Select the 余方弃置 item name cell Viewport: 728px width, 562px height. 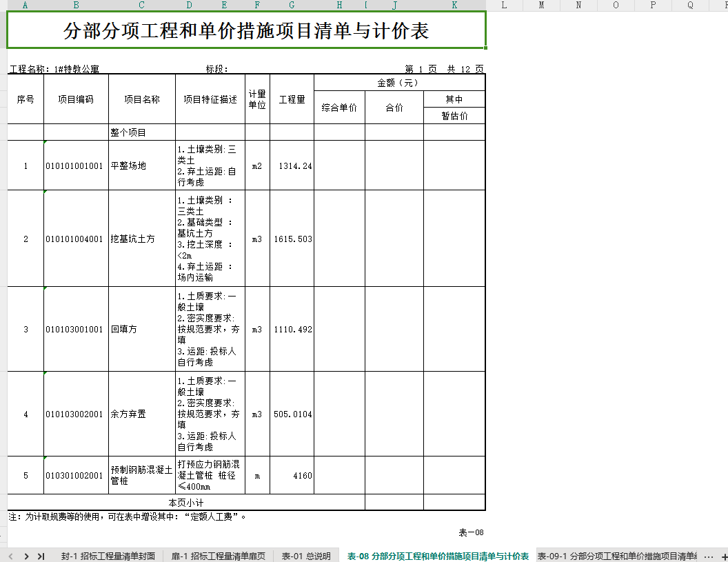pos(142,414)
